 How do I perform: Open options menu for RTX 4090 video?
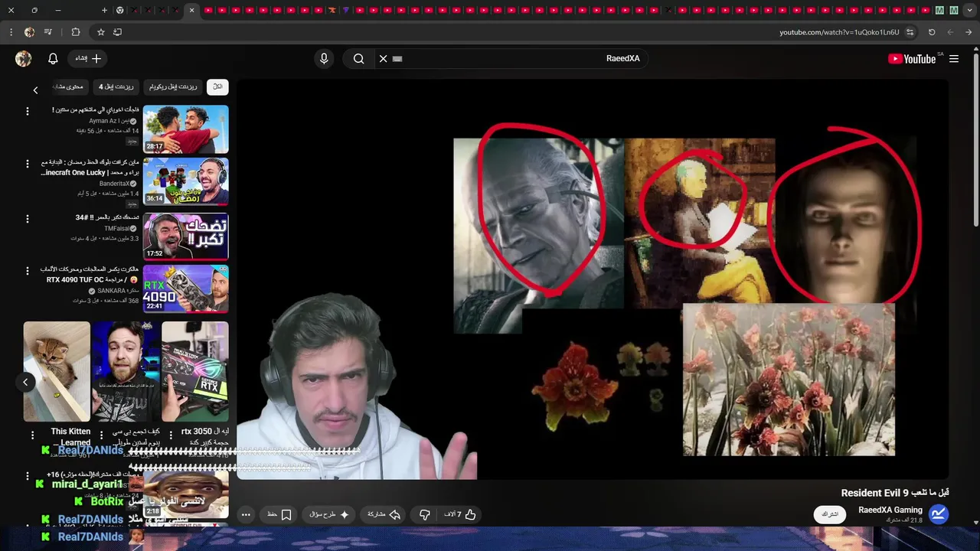(x=28, y=271)
